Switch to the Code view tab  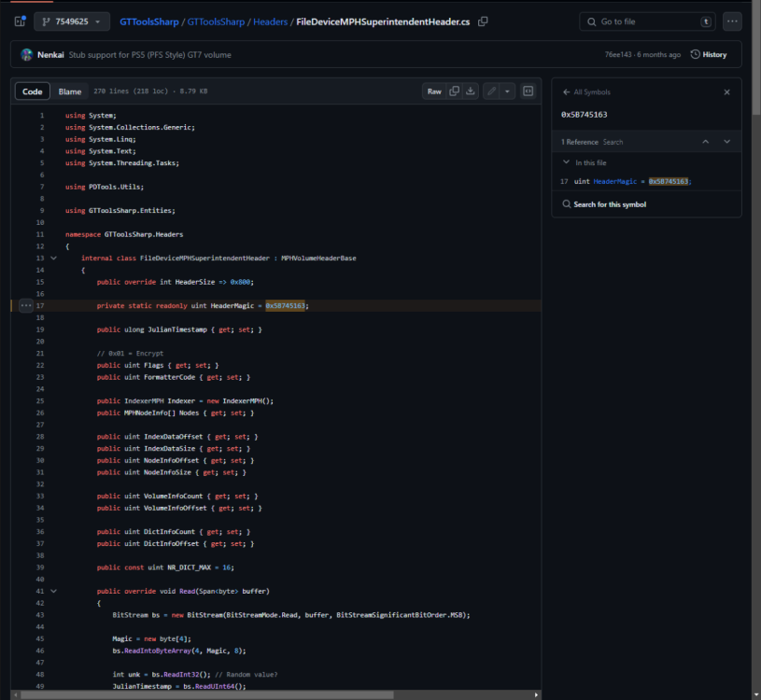pos(33,91)
